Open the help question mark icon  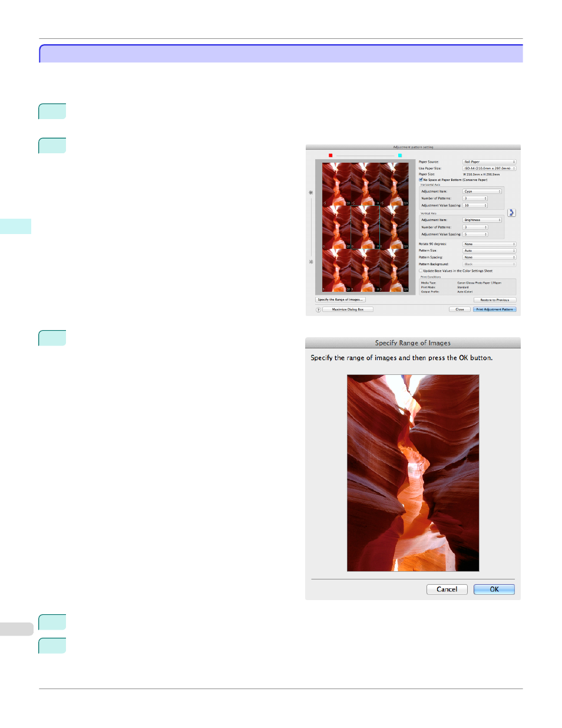click(x=318, y=309)
